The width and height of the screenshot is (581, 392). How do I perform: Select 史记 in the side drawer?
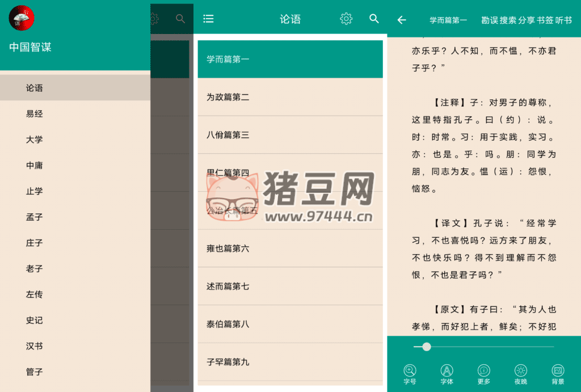point(34,321)
